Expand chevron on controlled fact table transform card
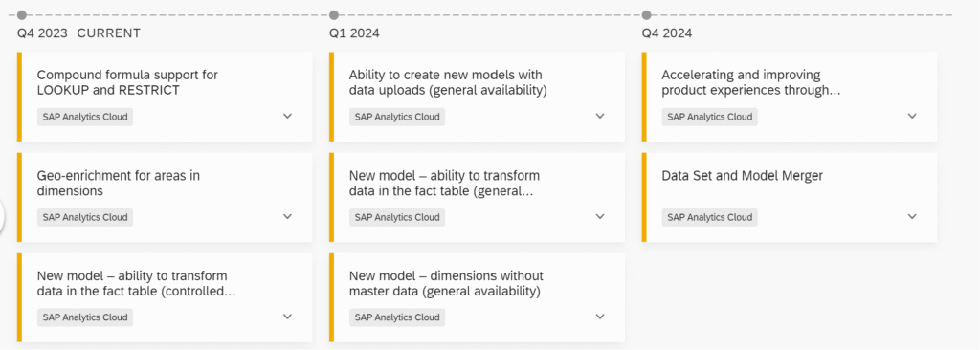 (287, 317)
